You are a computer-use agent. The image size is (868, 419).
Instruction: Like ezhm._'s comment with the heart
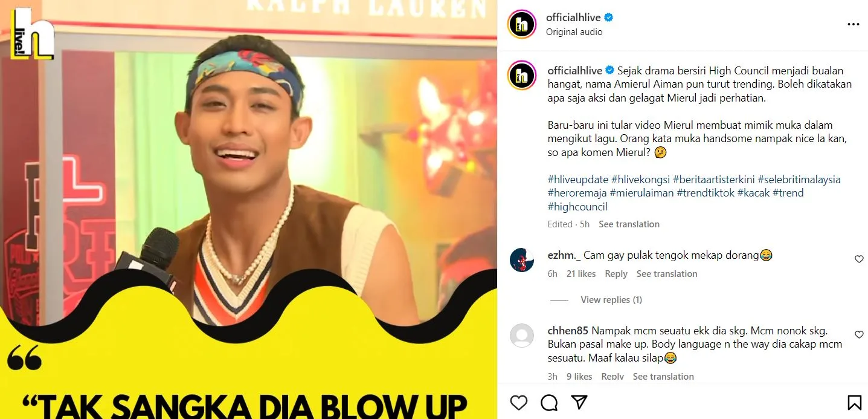859,259
